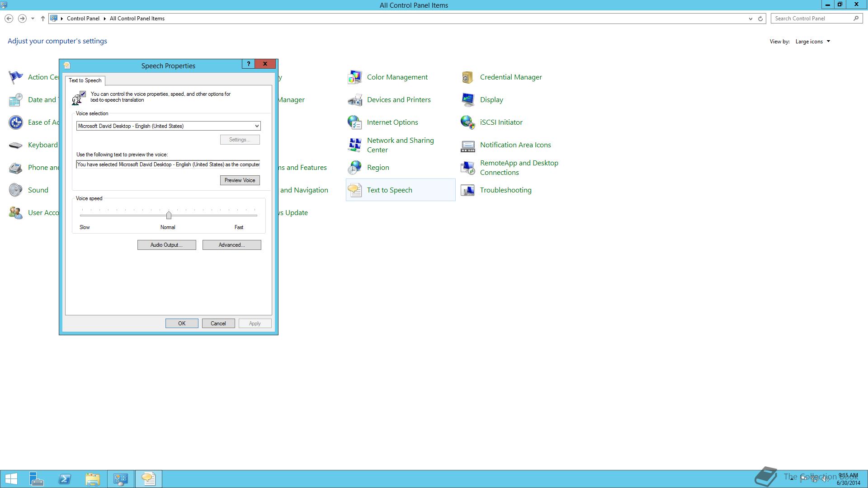Image resolution: width=868 pixels, height=488 pixels.
Task: Go back using the Back arrow
Action: click(x=9, y=19)
